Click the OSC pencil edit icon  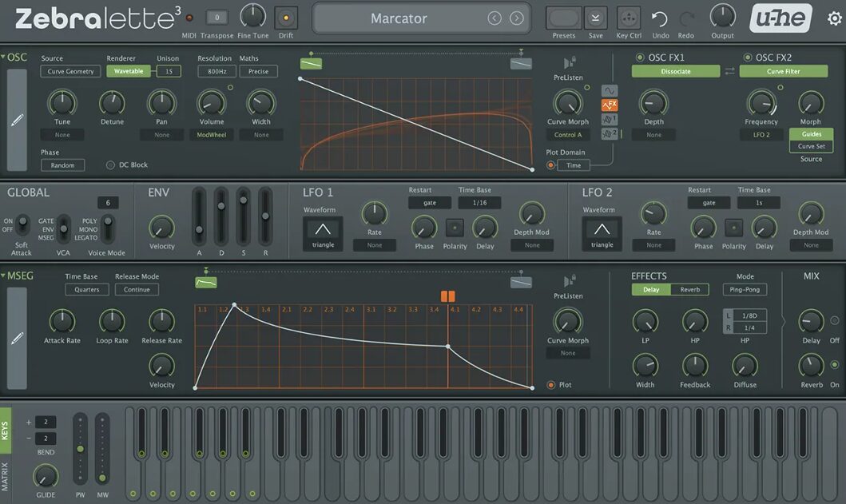17,121
